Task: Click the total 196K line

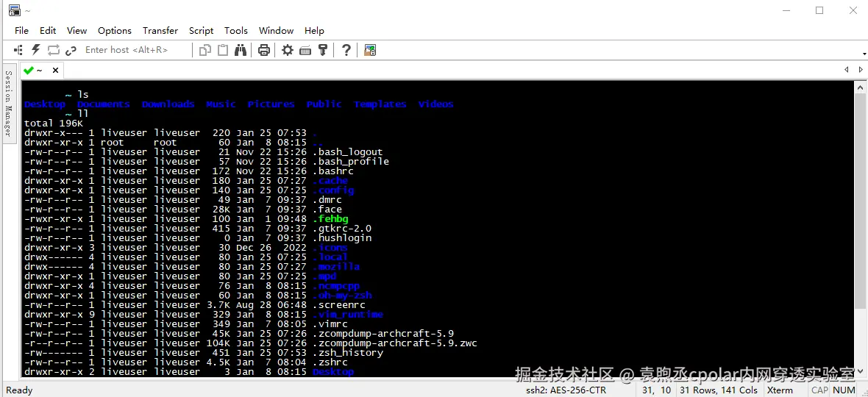Action: [x=54, y=123]
